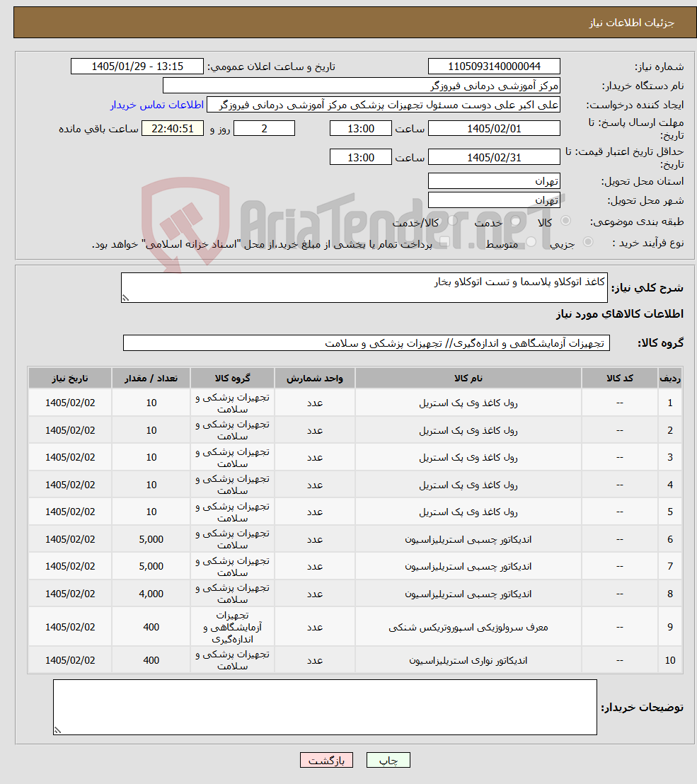Toggle the Islamic treasury payment checkbox

(x=444, y=242)
